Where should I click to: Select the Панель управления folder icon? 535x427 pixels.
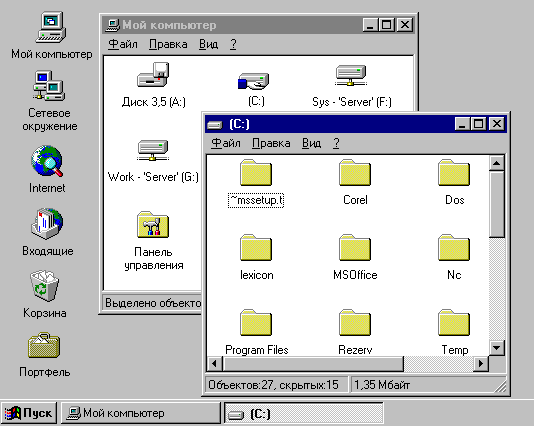click(153, 225)
